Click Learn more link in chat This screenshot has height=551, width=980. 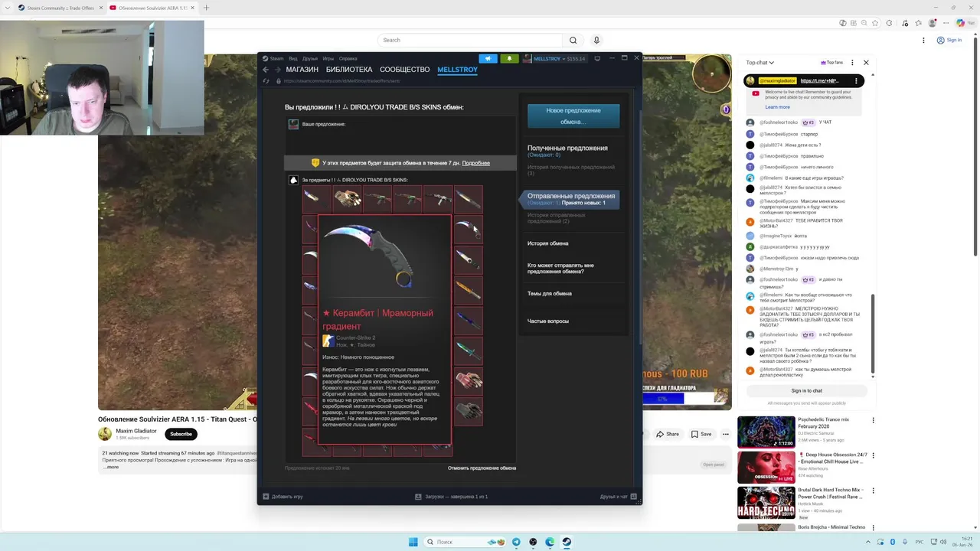coord(777,107)
